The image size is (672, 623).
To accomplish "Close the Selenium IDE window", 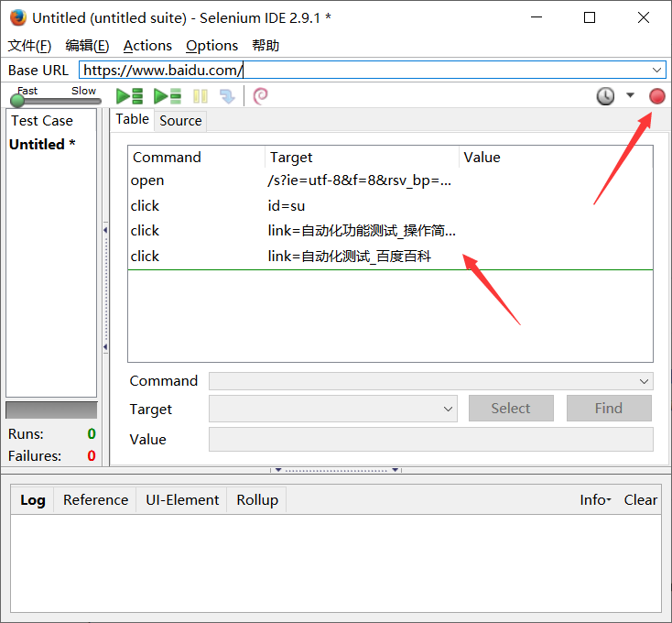I will [x=644, y=17].
